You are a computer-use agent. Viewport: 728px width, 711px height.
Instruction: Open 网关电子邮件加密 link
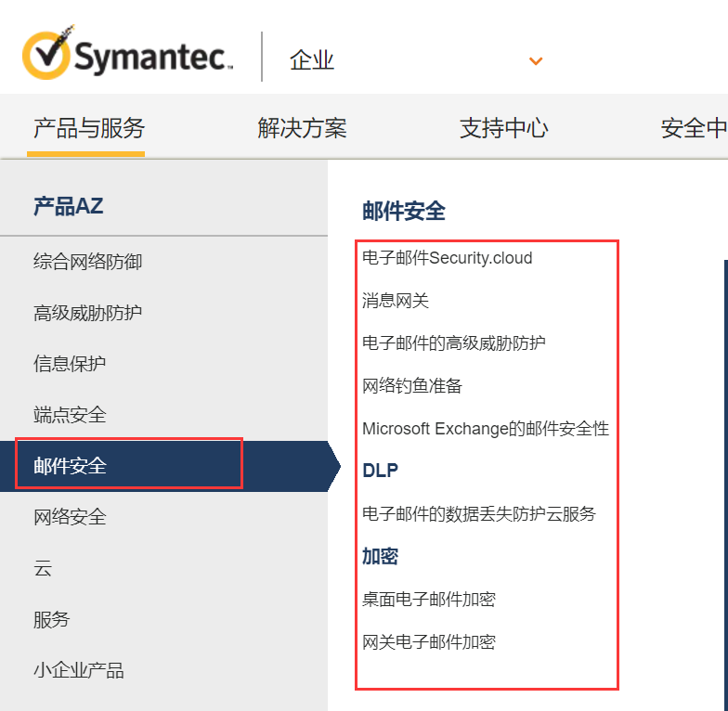point(429,642)
